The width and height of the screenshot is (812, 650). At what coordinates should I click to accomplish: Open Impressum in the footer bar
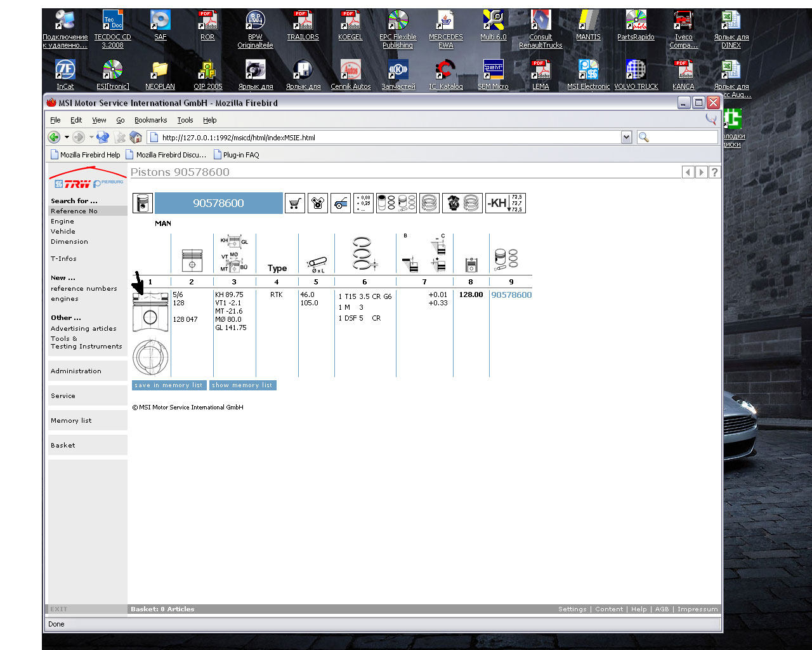click(697, 609)
